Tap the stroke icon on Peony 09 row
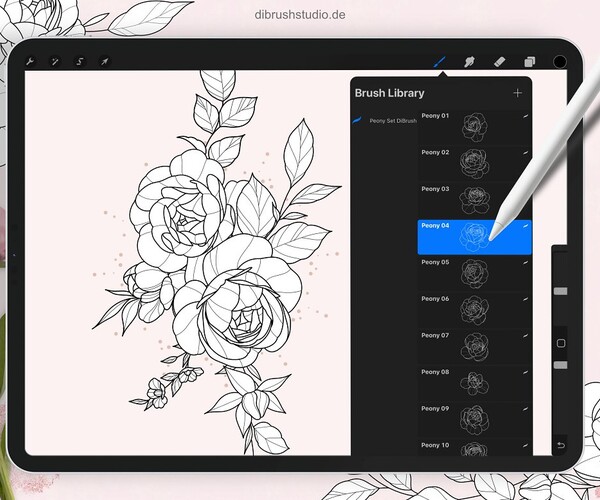The image size is (600, 500). pos(525,409)
